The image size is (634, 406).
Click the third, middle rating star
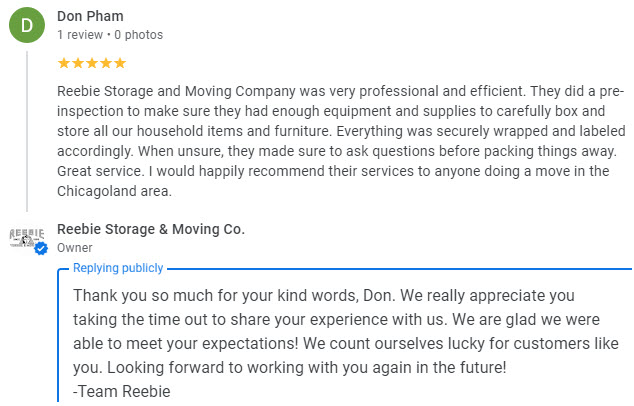pyautogui.click(x=92, y=63)
